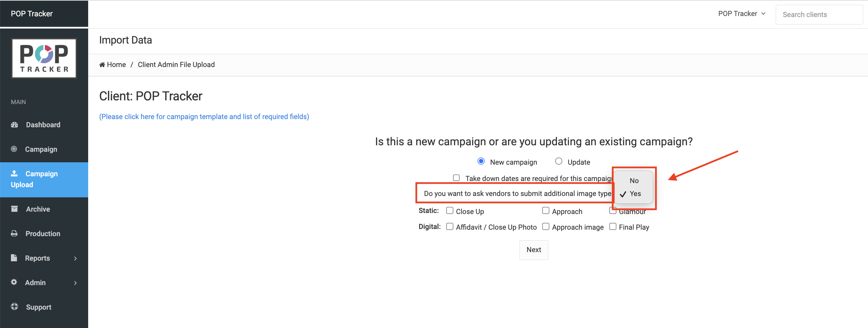Click the Next button
The image size is (868, 328).
click(x=534, y=250)
